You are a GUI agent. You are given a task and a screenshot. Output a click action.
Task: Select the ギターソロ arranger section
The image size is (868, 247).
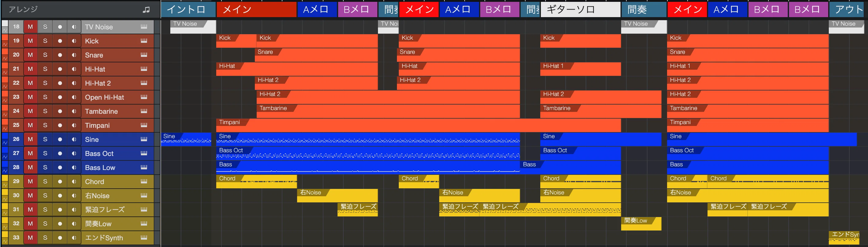(581, 9)
